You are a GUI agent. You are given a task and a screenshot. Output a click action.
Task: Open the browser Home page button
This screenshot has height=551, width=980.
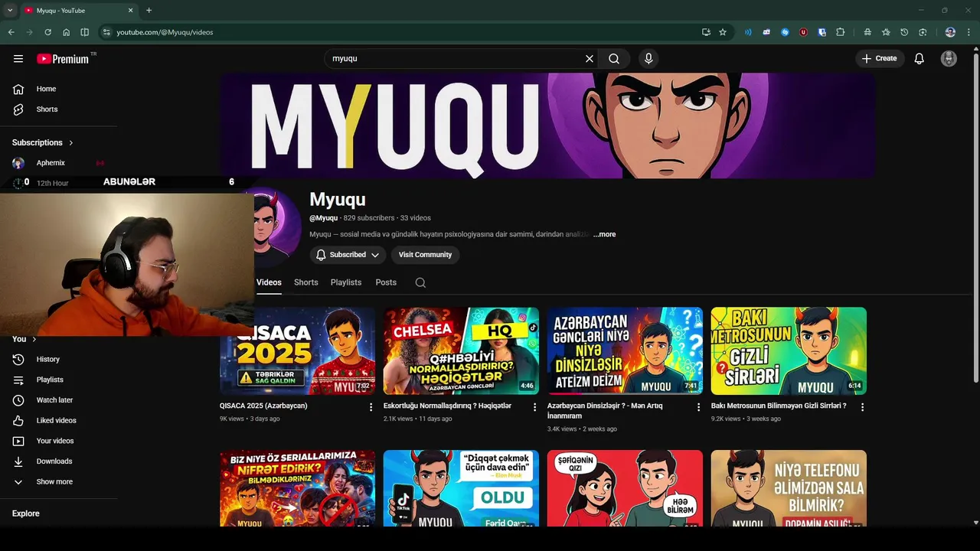tap(66, 32)
